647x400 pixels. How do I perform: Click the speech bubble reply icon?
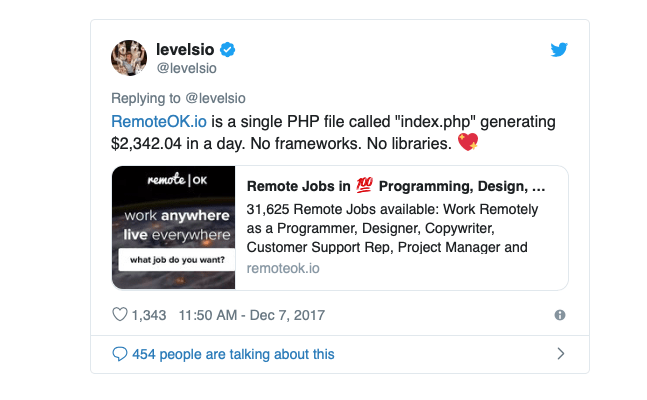(120, 354)
